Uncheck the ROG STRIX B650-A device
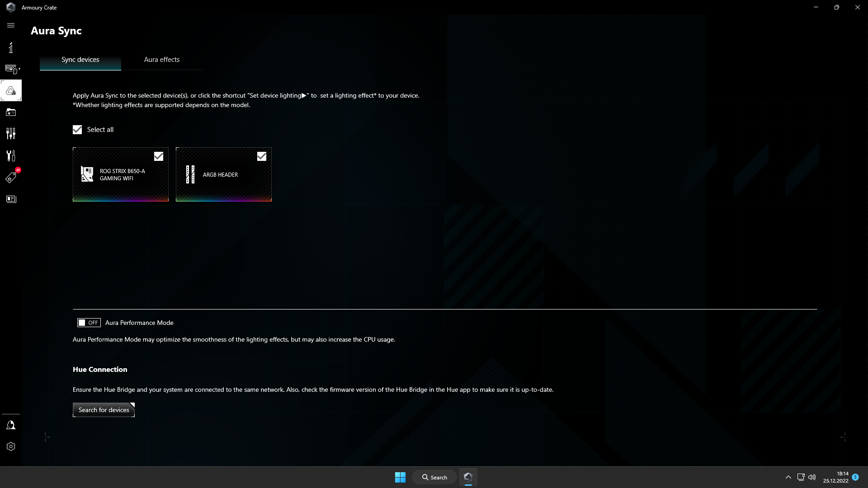868x488 pixels. [x=159, y=155]
